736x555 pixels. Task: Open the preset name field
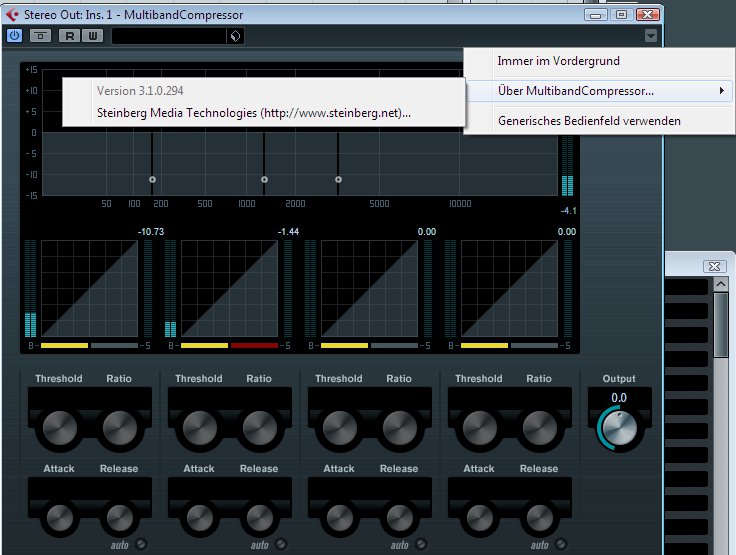[x=169, y=36]
